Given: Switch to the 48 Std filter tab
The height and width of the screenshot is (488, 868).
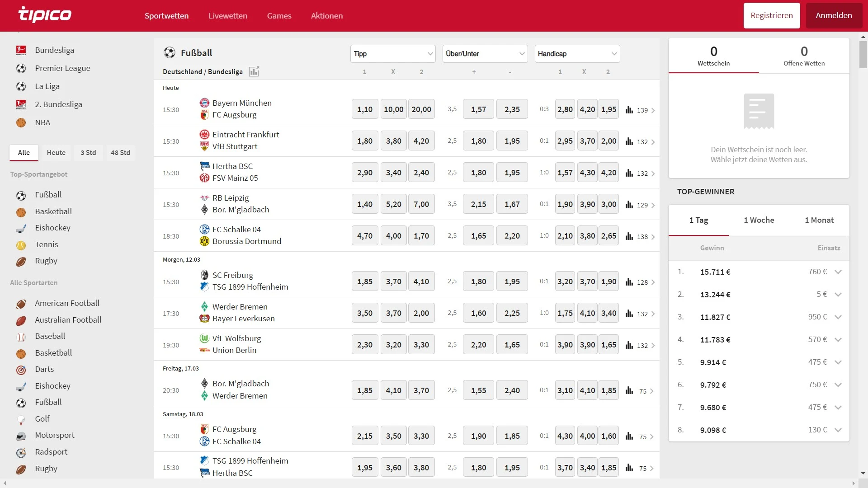Looking at the screenshot, I should [x=120, y=153].
